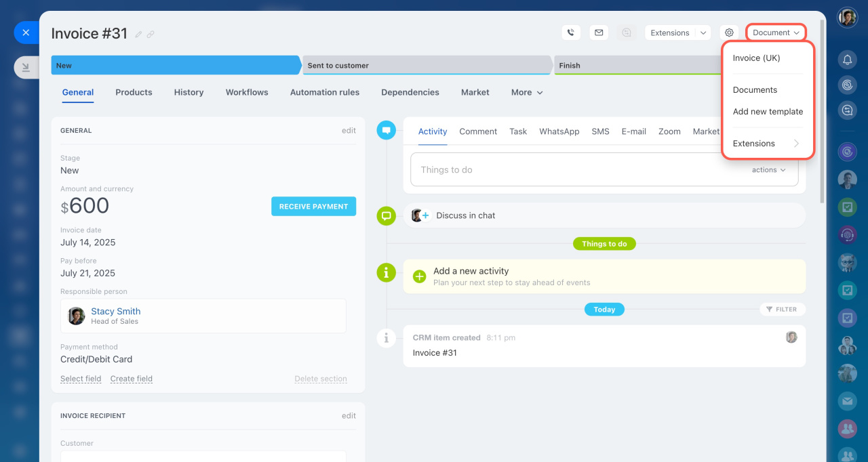This screenshot has width=868, height=462.
Task: Expand the More tab dropdown
Action: [x=527, y=92]
